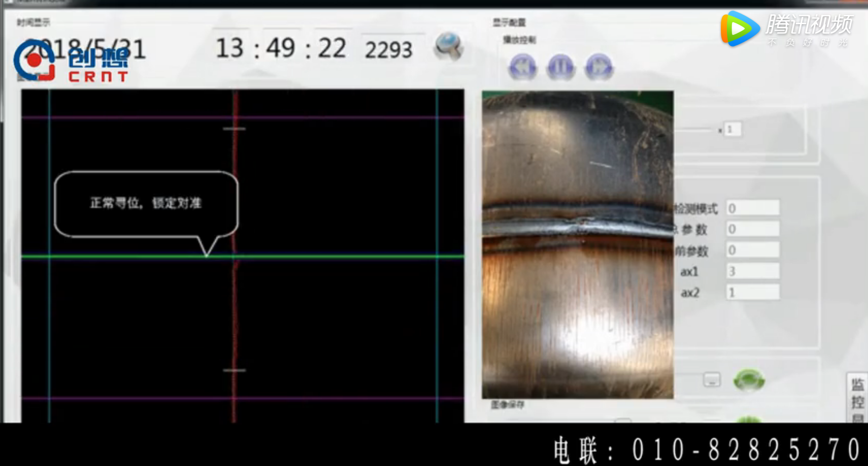The height and width of the screenshot is (466, 868).
Task: Click the 前参数 value field
Action: click(x=752, y=250)
